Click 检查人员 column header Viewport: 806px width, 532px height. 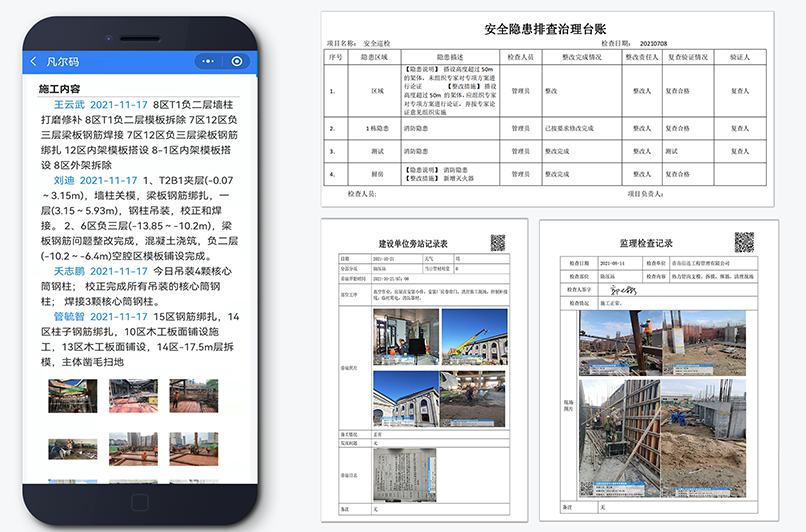[521, 57]
